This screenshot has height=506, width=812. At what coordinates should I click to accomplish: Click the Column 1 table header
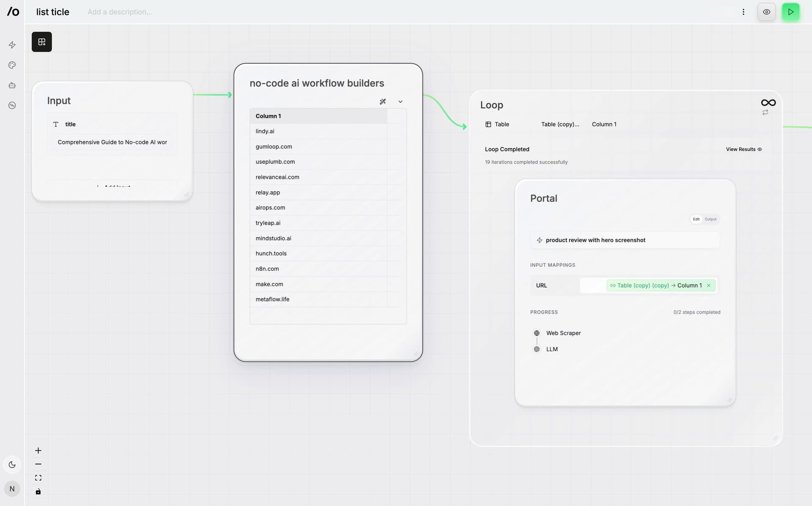click(318, 116)
